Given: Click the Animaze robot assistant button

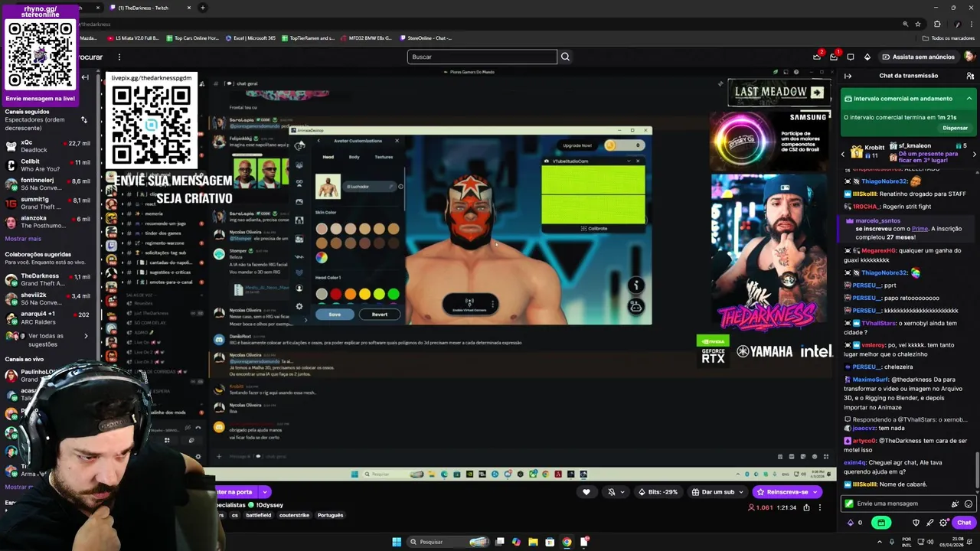Looking at the screenshot, I should pos(635,306).
